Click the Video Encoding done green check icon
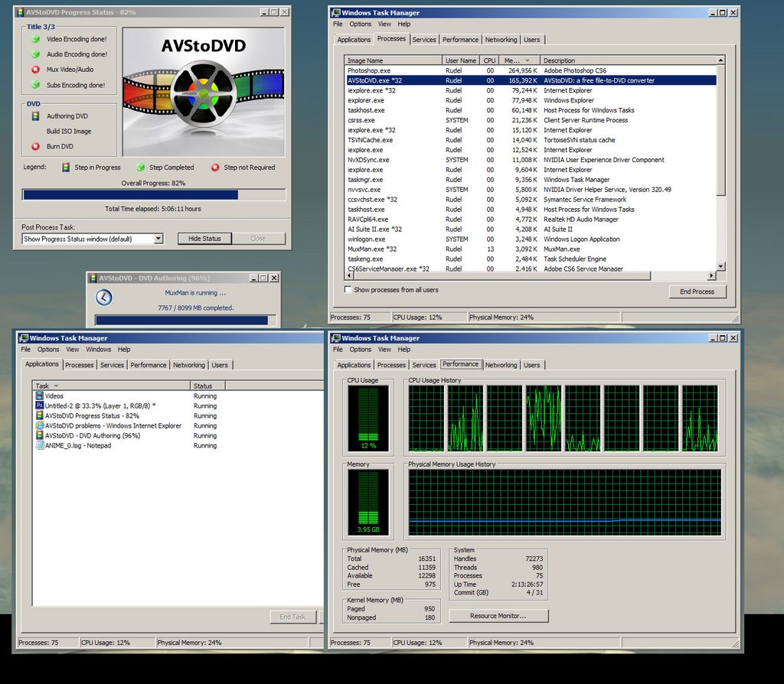Image resolution: width=784 pixels, height=684 pixels. (35, 39)
